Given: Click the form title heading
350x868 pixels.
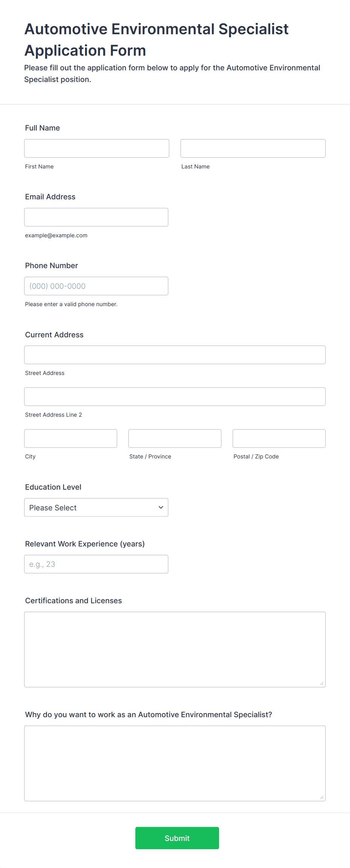Looking at the screenshot, I should pyautogui.click(x=157, y=39).
